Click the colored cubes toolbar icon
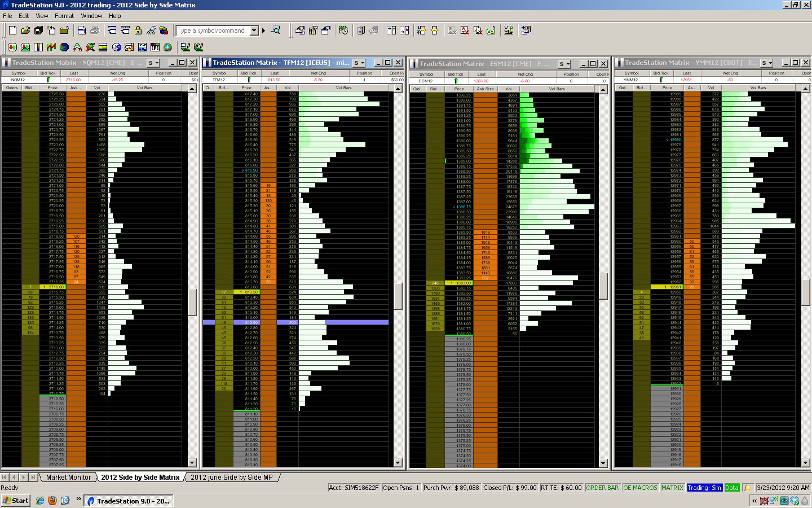The width and height of the screenshot is (812, 508). point(164,30)
